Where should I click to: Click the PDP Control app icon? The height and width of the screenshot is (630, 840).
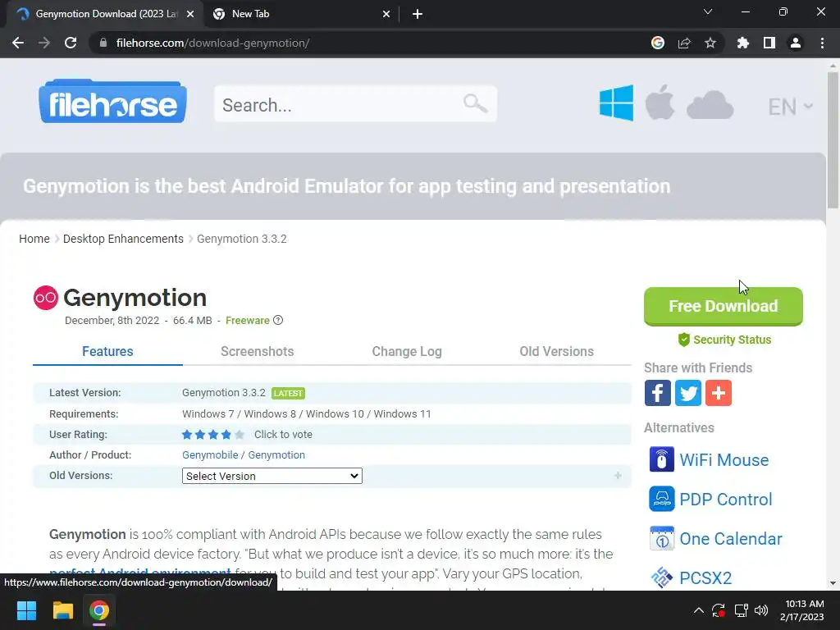662,500
